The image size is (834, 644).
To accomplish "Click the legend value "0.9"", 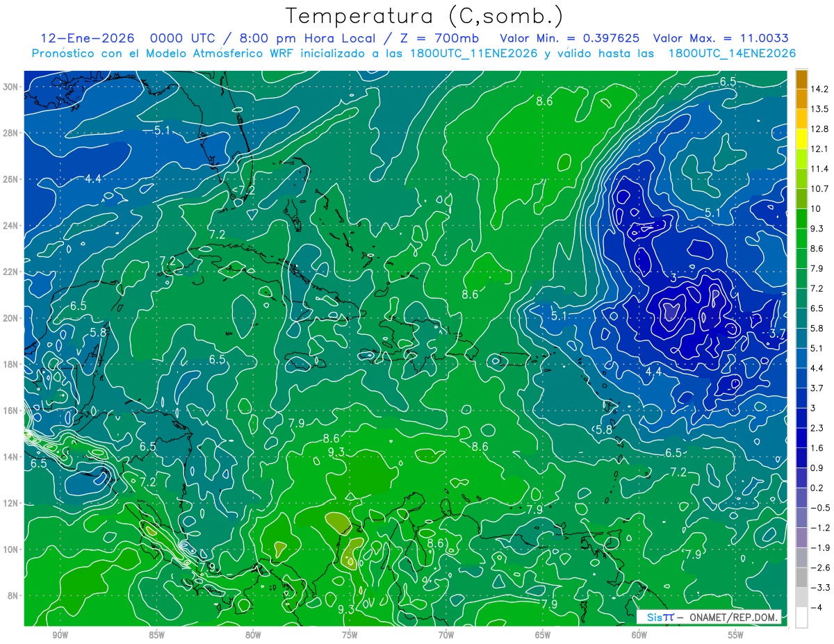I will [x=817, y=468].
